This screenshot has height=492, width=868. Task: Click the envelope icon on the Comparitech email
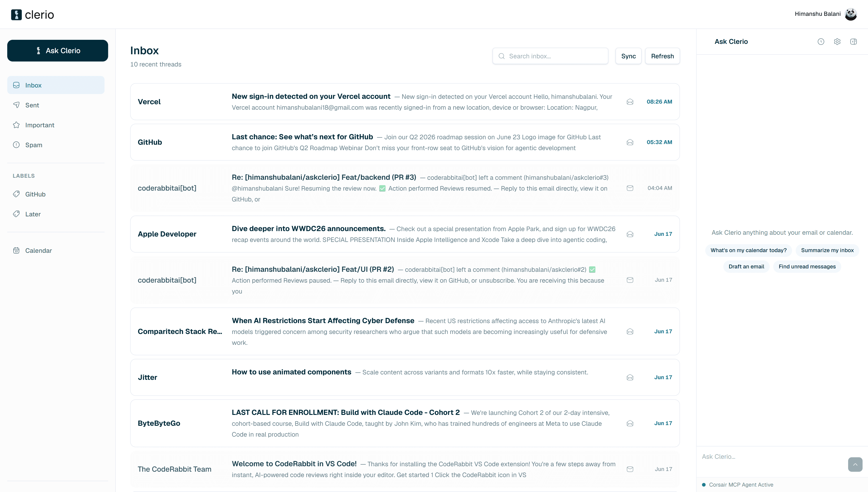630,331
